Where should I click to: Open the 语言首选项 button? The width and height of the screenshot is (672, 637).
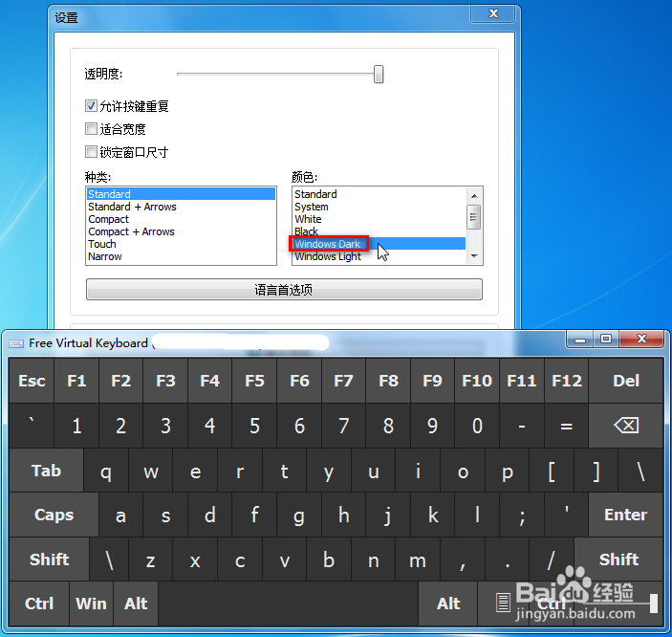284,290
